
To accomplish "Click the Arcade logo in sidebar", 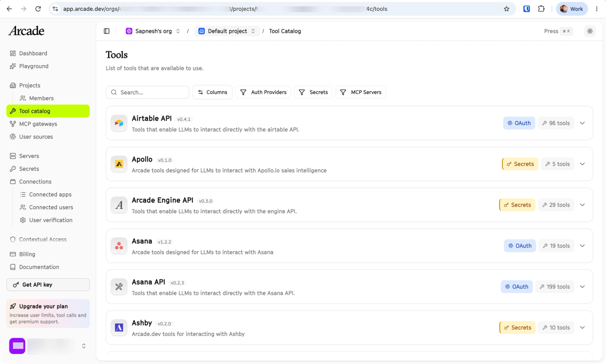I will point(27,31).
